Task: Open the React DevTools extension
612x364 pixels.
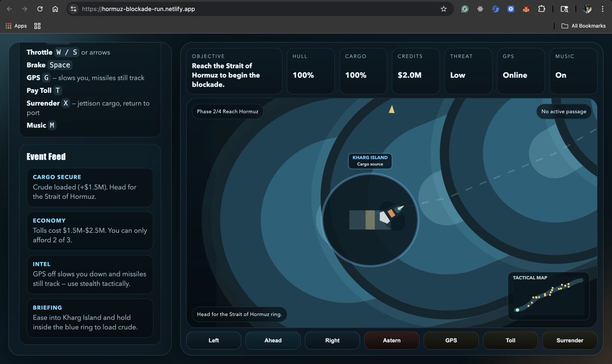Action: [480, 9]
